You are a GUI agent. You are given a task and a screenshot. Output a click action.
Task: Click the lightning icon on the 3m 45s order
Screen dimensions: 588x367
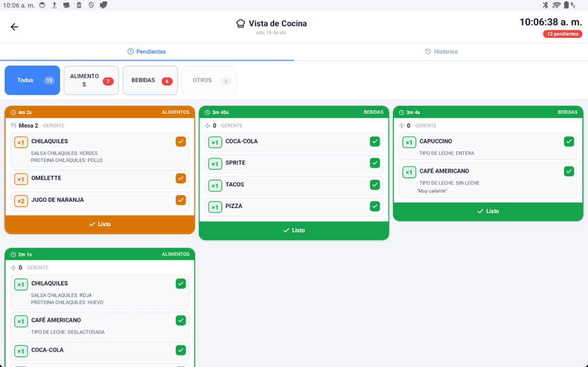point(208,126)
